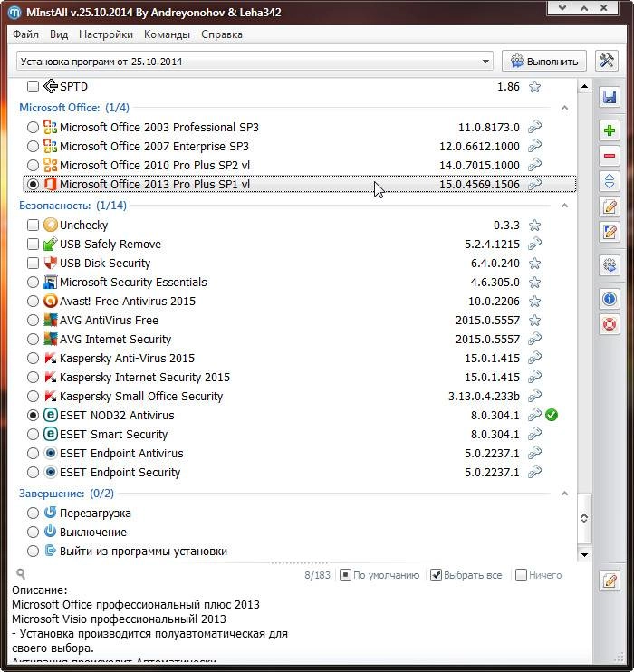
Task: Click the red lifebuoy help icon
Action: point(610,324)
